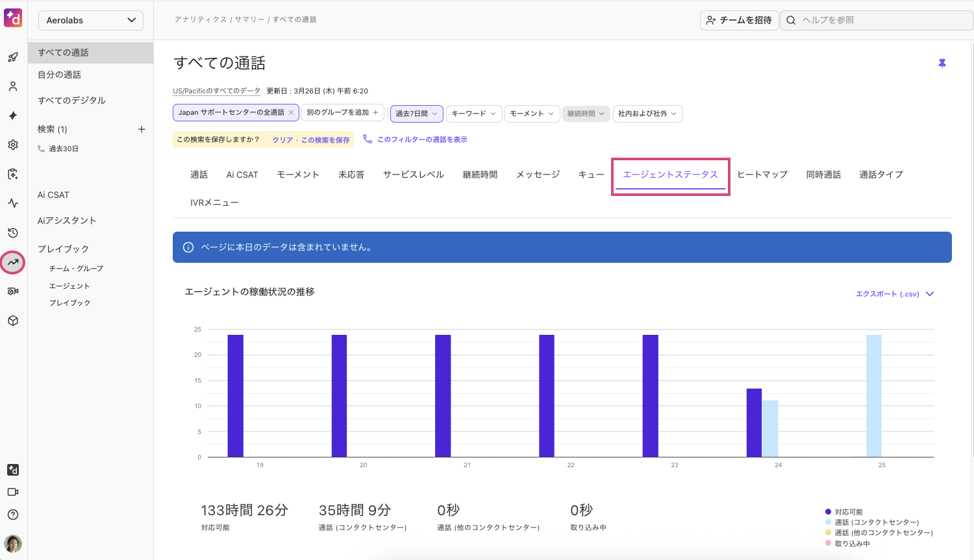Open the history clock icon in the sidebar
Image resolution: width=974 pixels, height=560 pixels.
point(13,232)
